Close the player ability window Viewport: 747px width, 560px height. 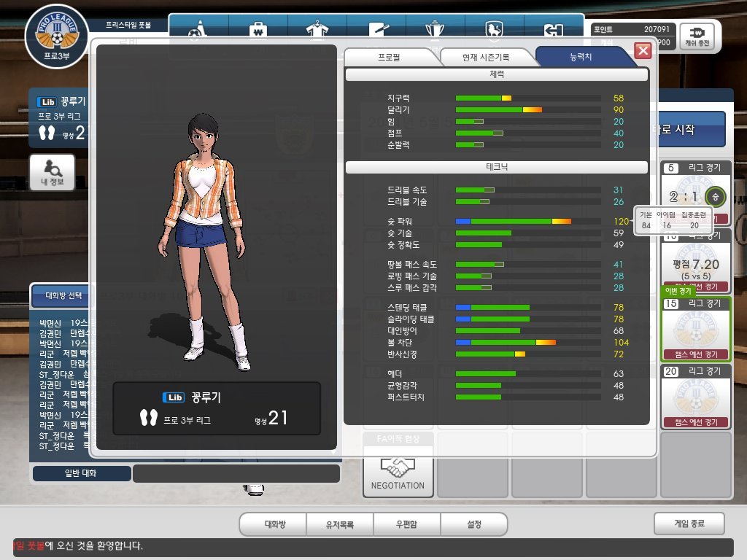[x=643, y=50]
